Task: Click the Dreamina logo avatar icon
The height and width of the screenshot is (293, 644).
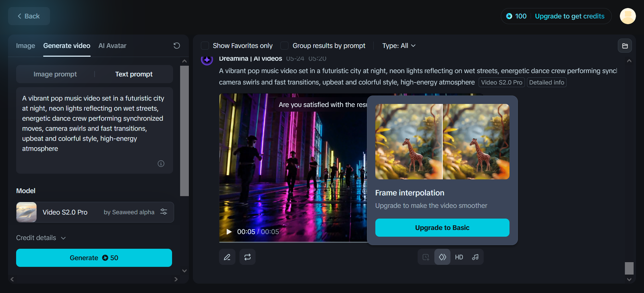Action: [207, 60]
